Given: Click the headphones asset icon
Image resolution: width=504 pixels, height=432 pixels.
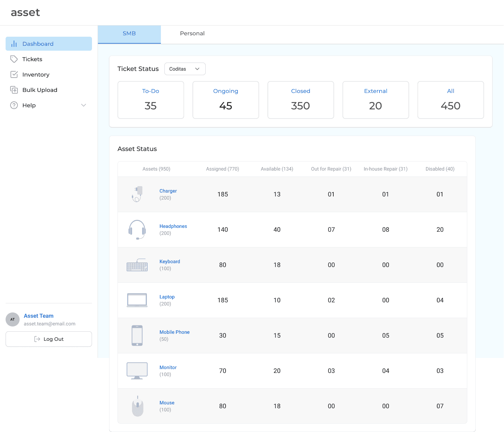Looking at the screenshot, I should coord(137,230).
